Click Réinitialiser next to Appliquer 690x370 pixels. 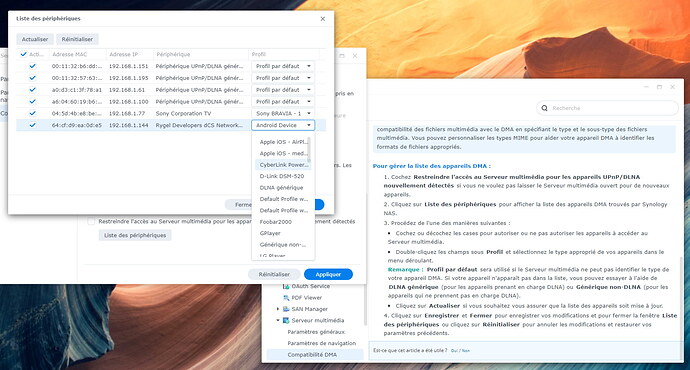274,275
